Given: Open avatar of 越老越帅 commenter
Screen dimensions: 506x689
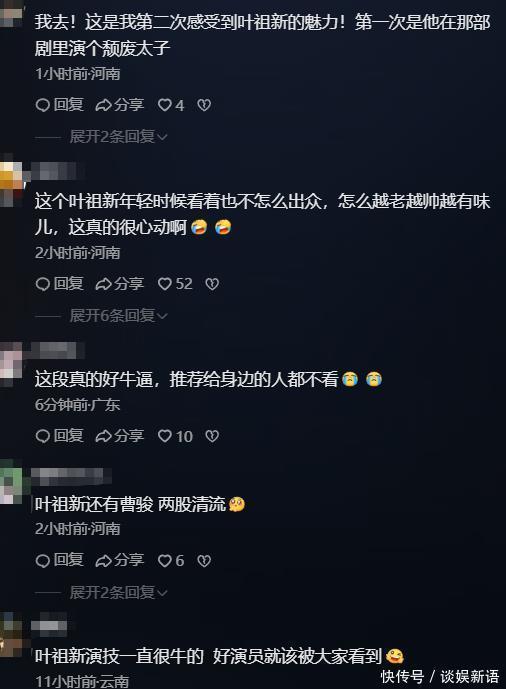Looking at the screenshot, I should click(x=11, y=181).
